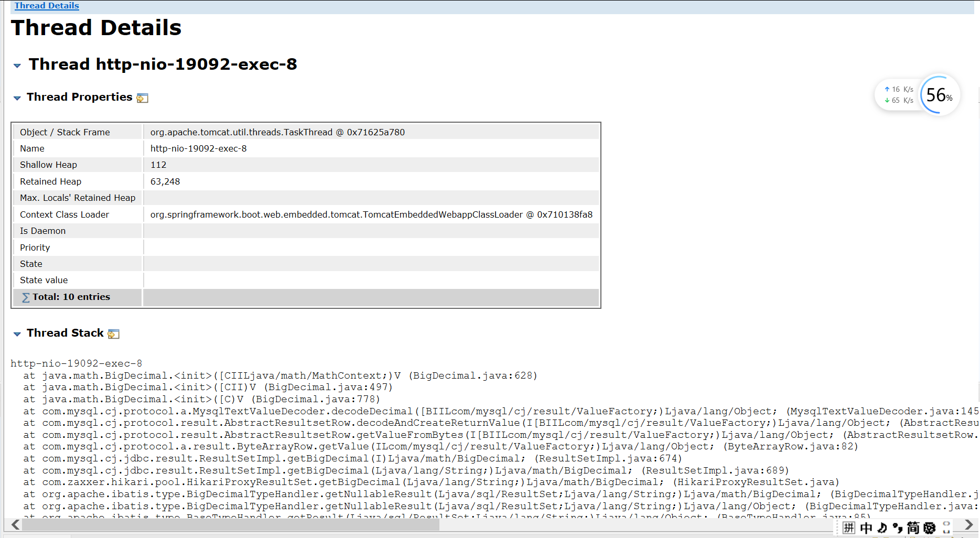Click the icon beside Thread Properties heading
980x538 pixels.
(x=142, y=98)
